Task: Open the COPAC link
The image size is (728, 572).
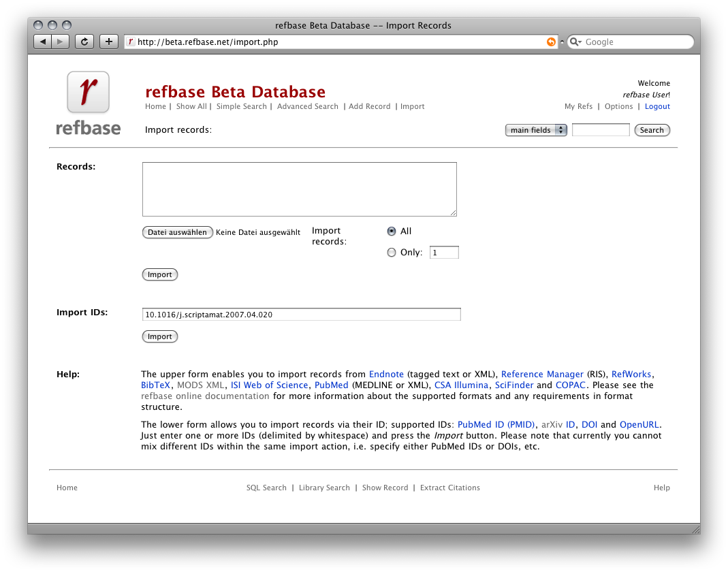Action: [x=571, y=385]
